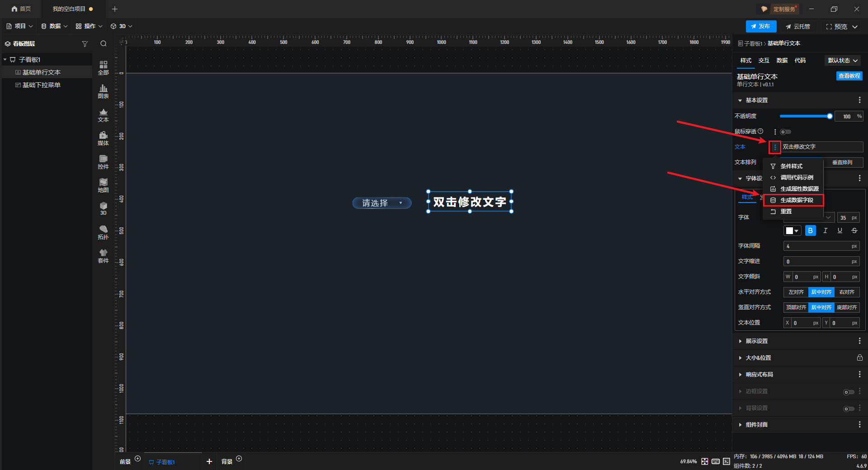
Task: Open the 默认状态 dropdown
Action: pyautogui.click(x=842, y=61)
